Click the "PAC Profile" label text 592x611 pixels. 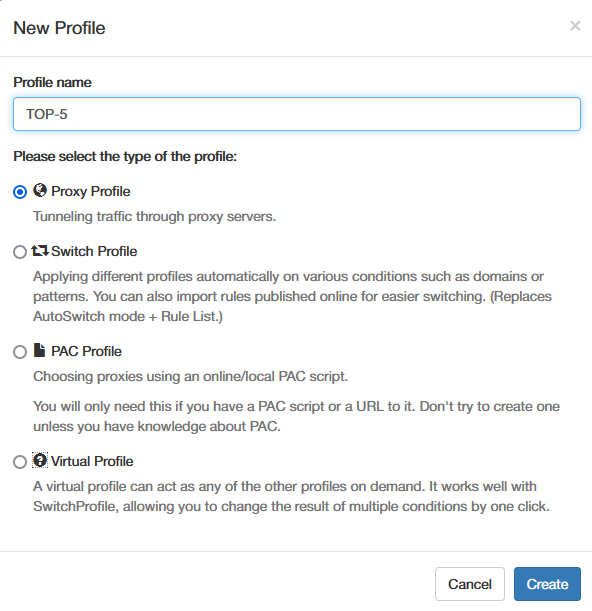(87, 351)
